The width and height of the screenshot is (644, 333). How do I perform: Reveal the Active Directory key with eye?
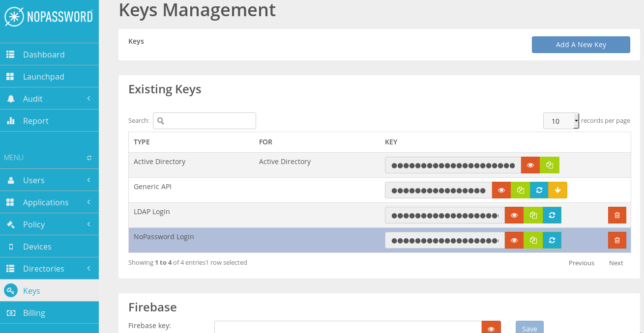coord(530,165)
